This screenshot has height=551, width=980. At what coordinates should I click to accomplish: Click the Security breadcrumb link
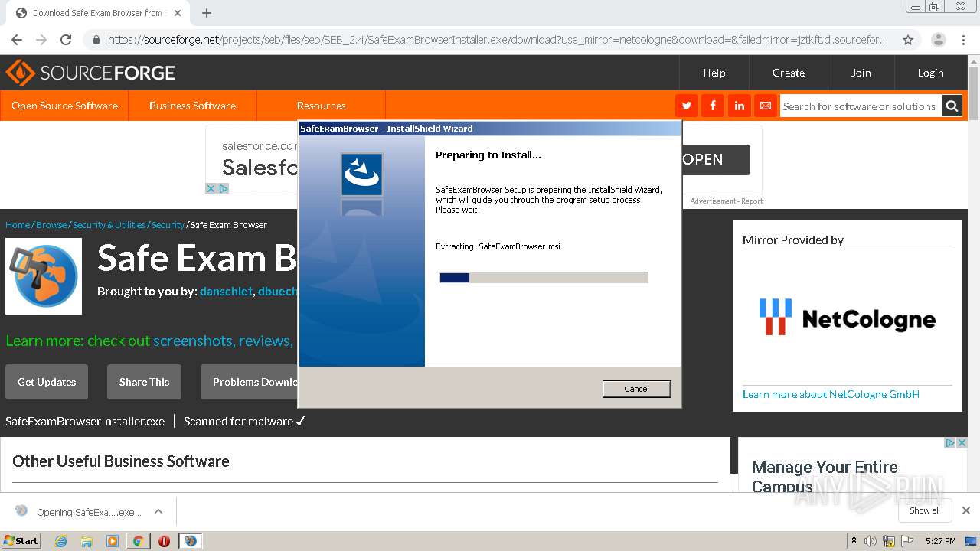point(168,225)
